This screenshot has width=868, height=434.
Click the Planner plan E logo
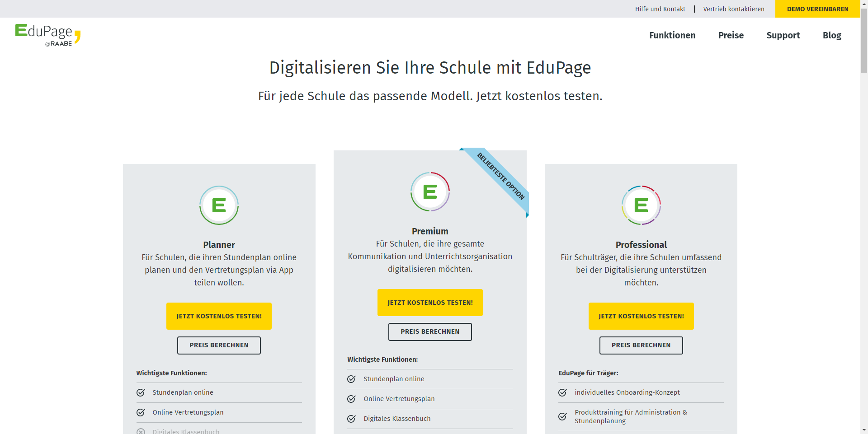(x=219, y=205)
